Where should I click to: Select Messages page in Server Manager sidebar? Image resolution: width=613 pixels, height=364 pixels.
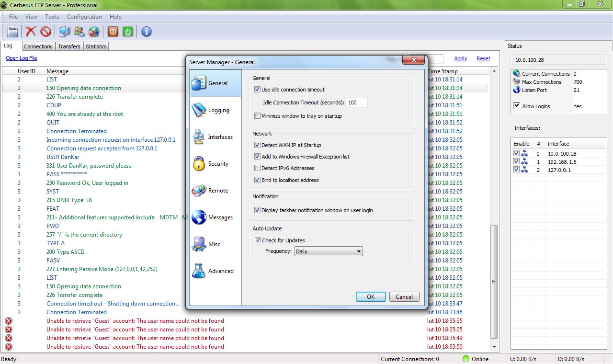coord(216,217)
